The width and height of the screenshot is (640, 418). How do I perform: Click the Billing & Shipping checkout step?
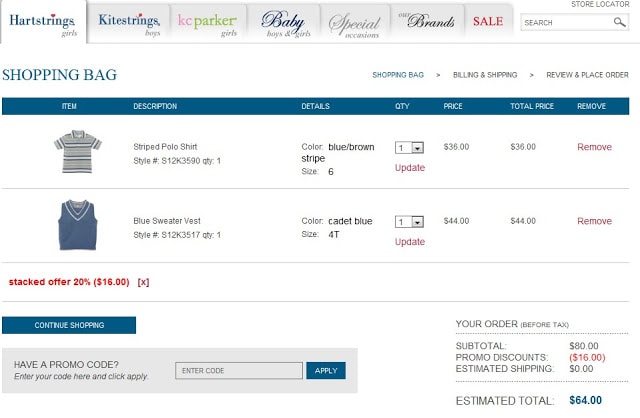coord(485,75)
